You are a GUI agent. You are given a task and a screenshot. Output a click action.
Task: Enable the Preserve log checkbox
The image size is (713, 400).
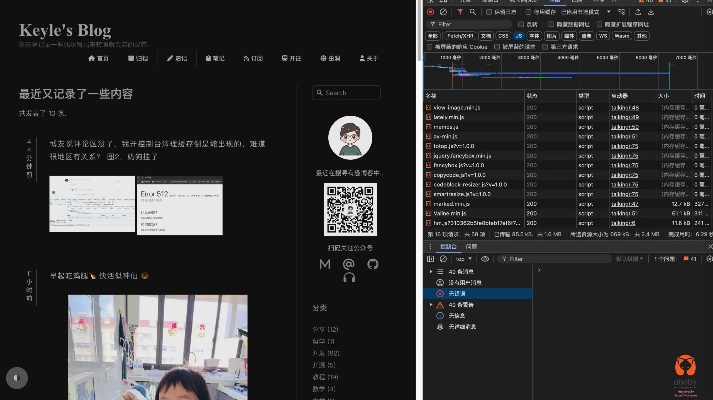[x=489, y=12]
